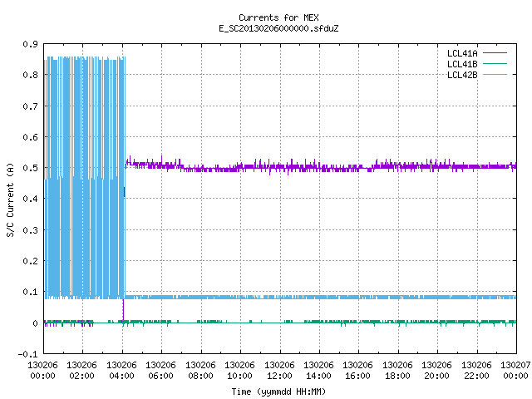Click the LCL42B legend label
Image resolution: width=532 pixels, height=399 pixels.
tap(462, 75)
